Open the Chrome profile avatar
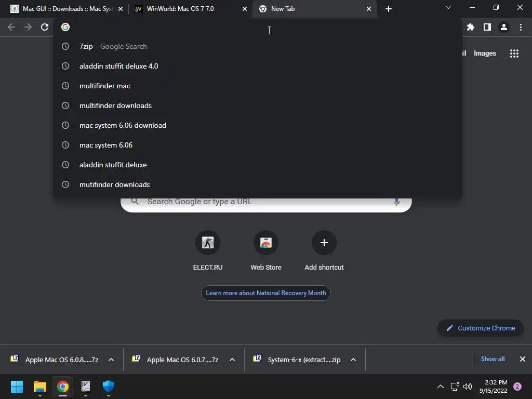 tap(504, 27)
